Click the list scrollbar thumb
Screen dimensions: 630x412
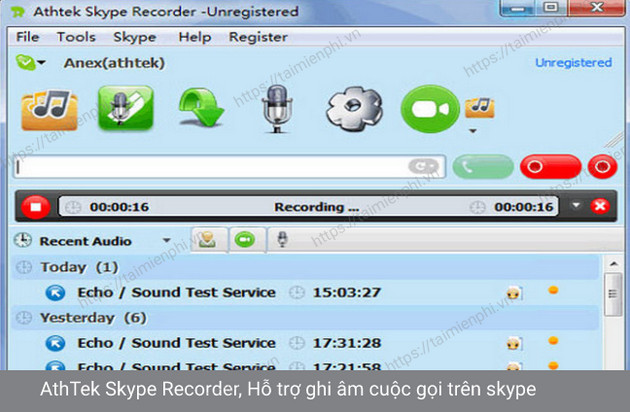pyautogui.click(x=613, y=294)
